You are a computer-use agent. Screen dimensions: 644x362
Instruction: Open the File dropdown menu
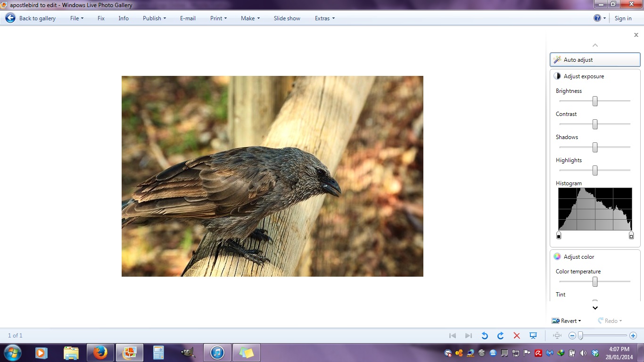click(77, 18)
